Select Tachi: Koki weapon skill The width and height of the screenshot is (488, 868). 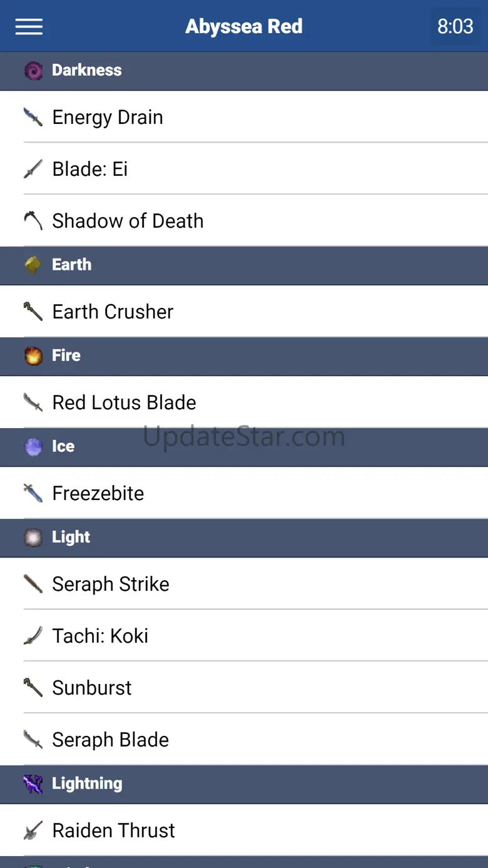coord(100,636)
